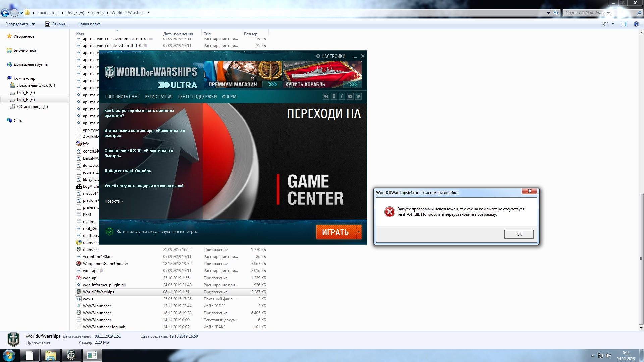Open the World of Warships taskbar icon
Viewport: 644px width, 362px height.
tap(71, 355)
